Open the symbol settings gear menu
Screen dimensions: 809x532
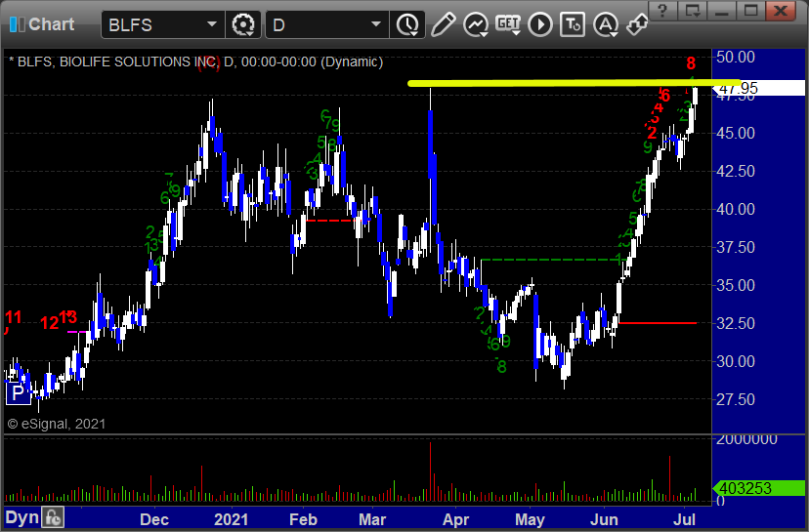click(243, 24)
